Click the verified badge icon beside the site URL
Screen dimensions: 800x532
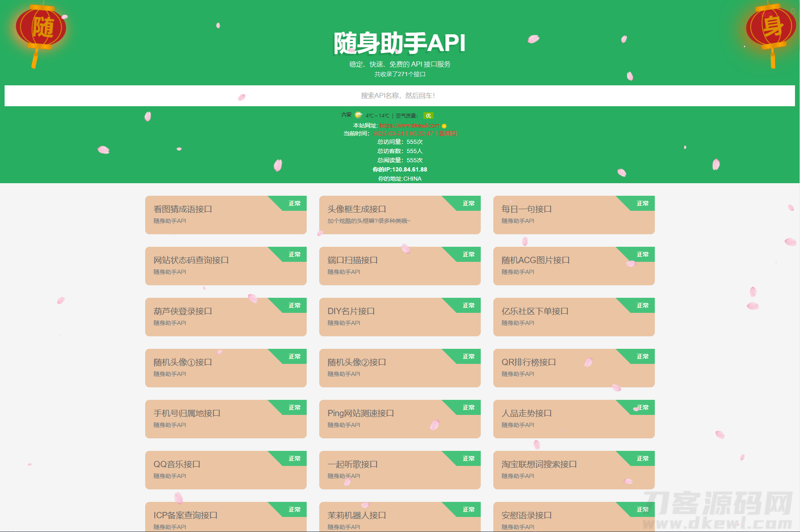click(444, 125)
